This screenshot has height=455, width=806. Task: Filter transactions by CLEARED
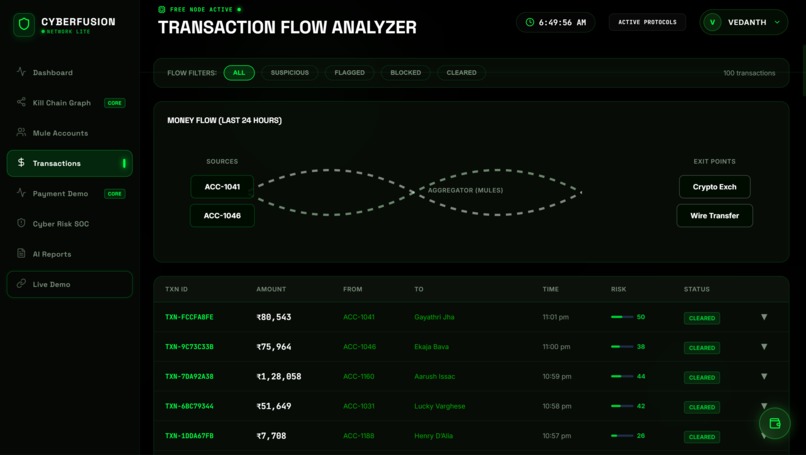462,72
